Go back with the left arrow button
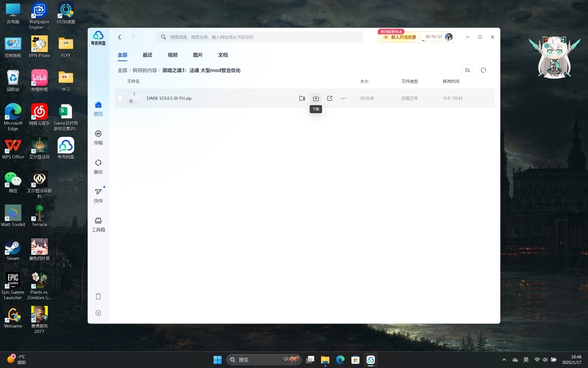Image resolution: width=588 pixels, height=368 pixels. tap(119, 37)
